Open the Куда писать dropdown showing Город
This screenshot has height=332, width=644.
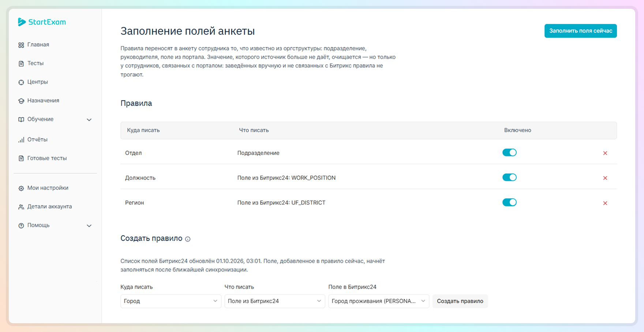171,301
